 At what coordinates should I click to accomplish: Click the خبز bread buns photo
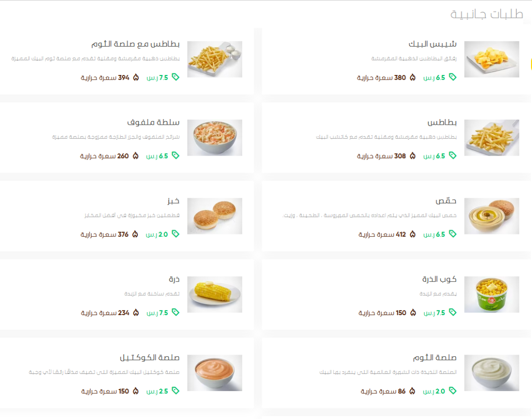point(215,216)
